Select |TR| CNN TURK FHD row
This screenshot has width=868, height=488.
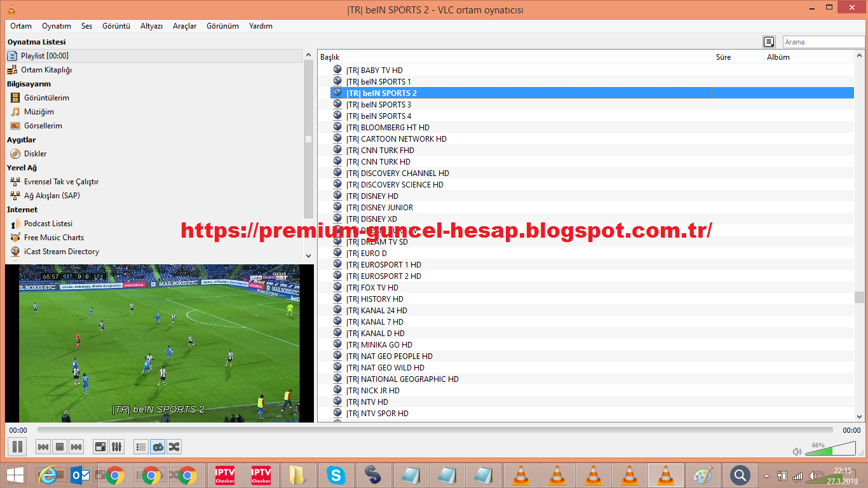586,150
